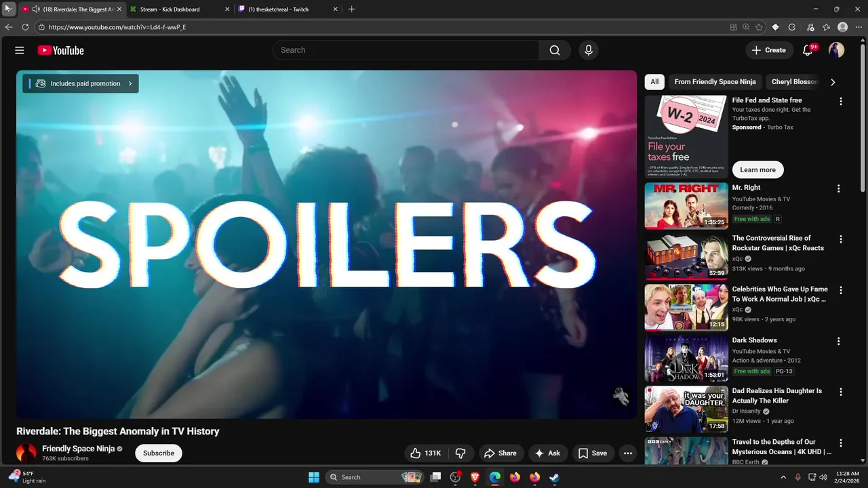Open Edge settings and more menu

coord(859,27)
